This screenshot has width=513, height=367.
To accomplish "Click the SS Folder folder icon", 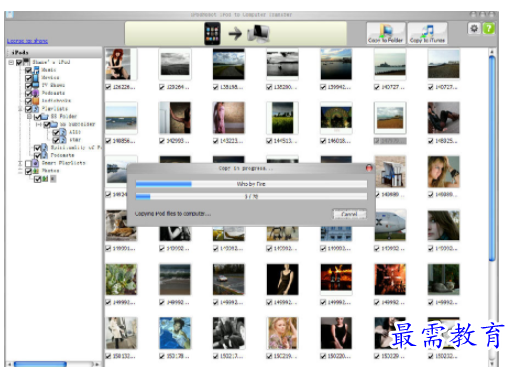I will [x=45, y=116].
